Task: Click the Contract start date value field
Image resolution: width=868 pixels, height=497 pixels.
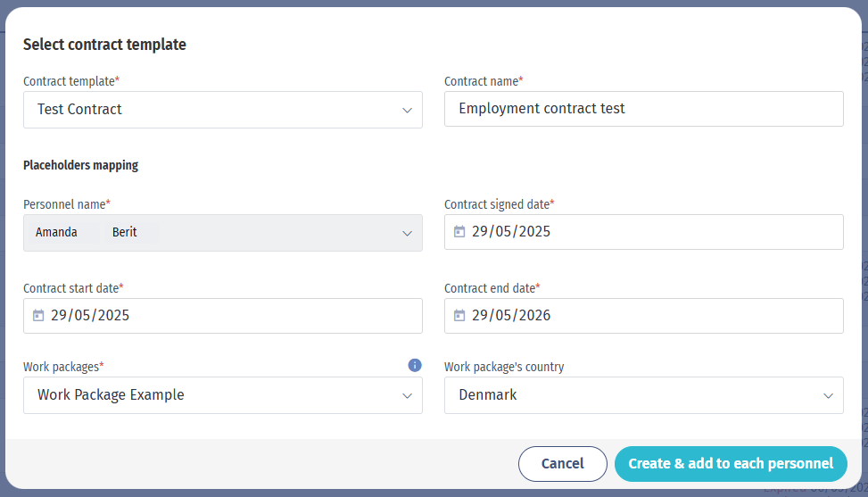Action: pos(222,316)
